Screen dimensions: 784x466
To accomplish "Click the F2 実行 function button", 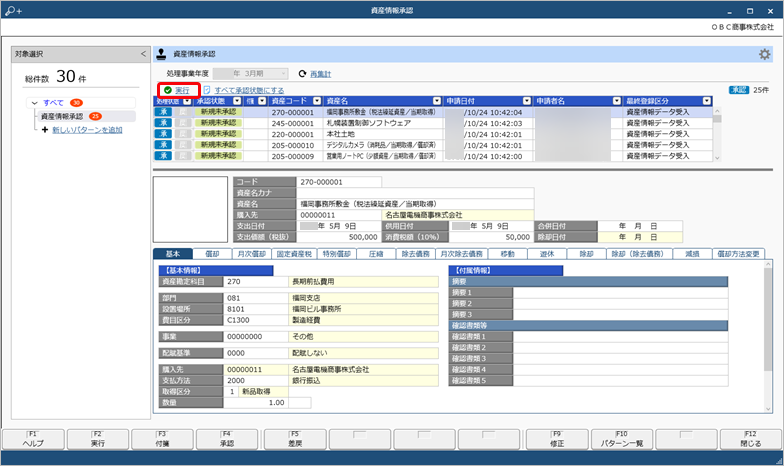I will (98, 439).
